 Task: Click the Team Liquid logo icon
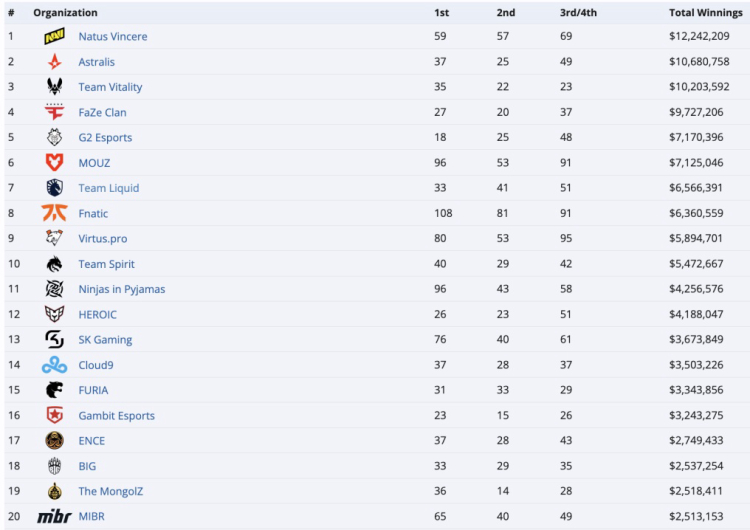coord(54,188)
